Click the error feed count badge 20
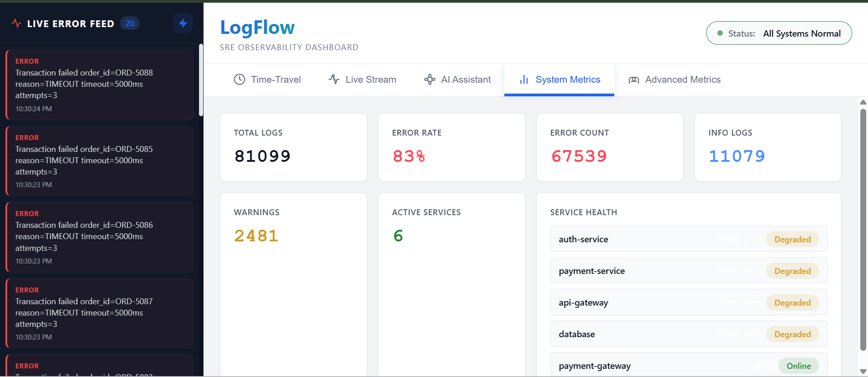 click(x=130, y=23)
